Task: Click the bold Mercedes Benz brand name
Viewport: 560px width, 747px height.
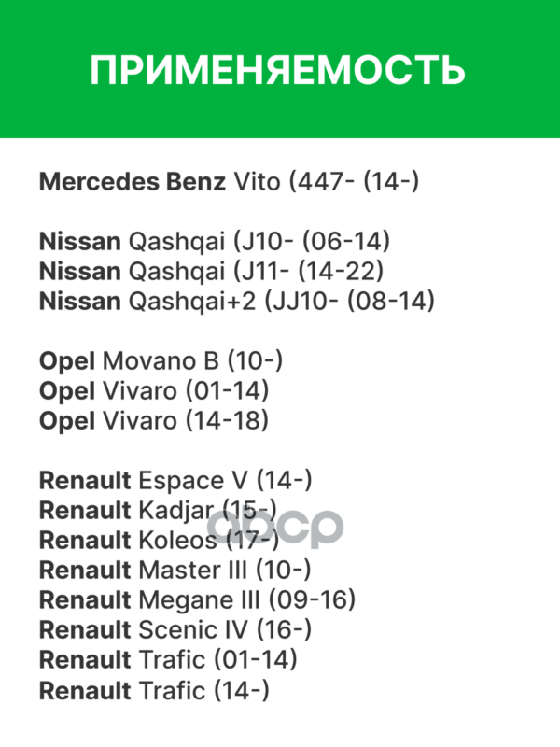Action: pyautogui.click(x=132, y=181)
